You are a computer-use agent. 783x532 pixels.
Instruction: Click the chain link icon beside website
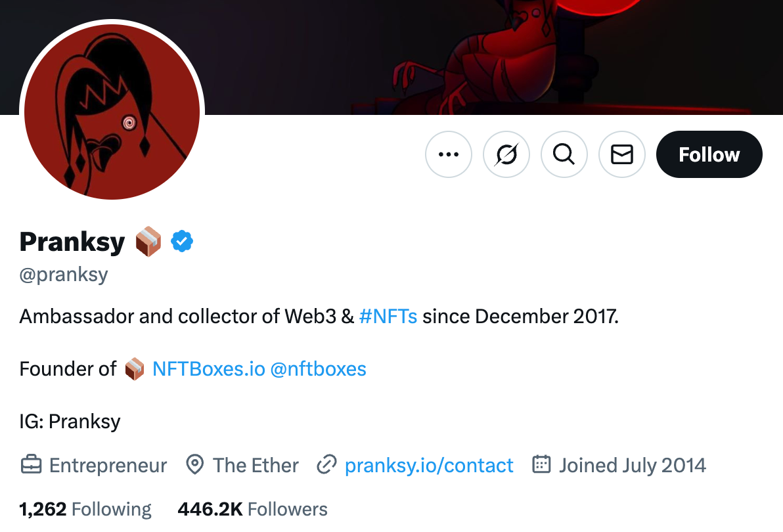coord(326,464)
